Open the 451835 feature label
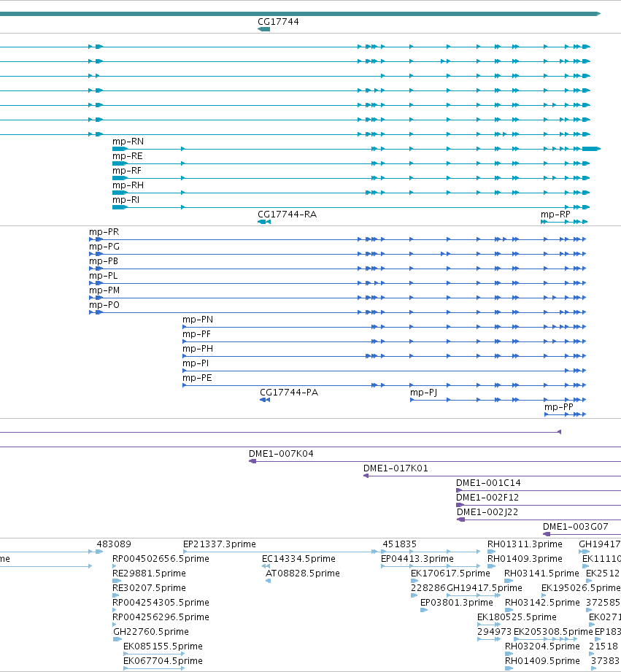 coord(399,544)
